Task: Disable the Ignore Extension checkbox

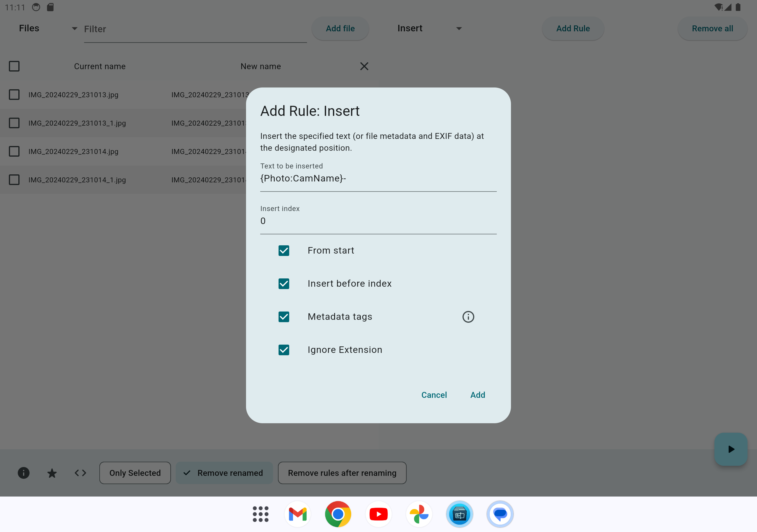Action: [x=284, y=350]
